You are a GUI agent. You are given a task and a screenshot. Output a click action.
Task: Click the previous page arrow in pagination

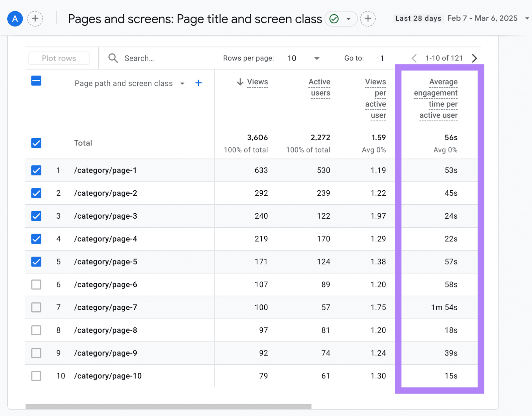[414, 58]
